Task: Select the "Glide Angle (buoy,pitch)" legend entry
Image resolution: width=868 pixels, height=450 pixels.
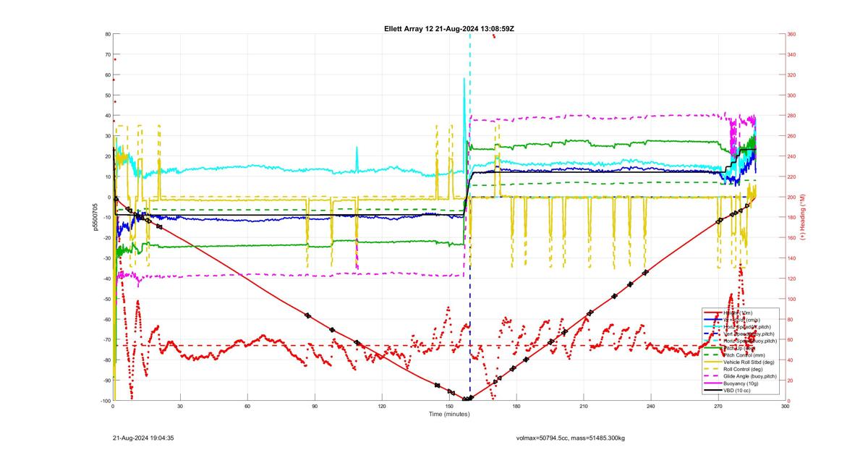Action: pyautogui.click(x=750, y=376)
